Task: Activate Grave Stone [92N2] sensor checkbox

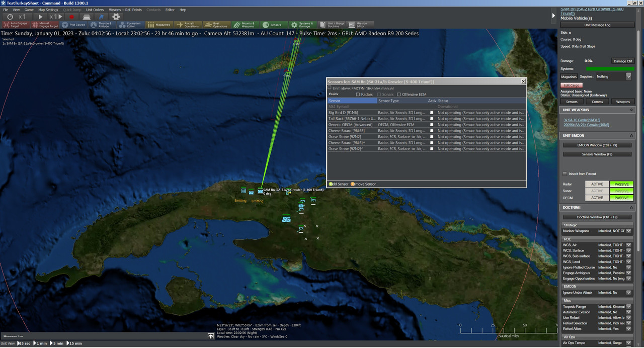Action: click(x=432, y=137)
